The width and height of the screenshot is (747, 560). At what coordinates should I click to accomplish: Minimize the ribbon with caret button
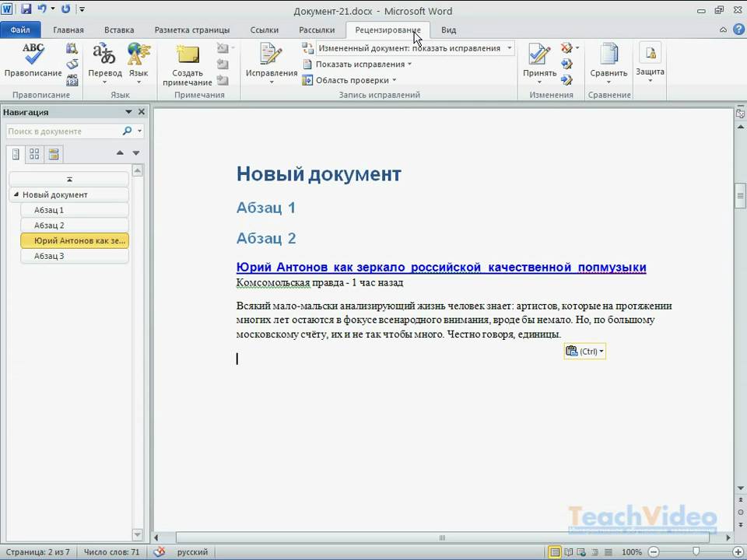click(723, 30)
